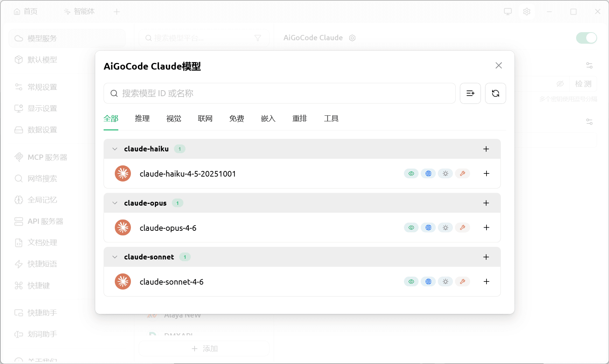The image size is (609, 364).
Task: Click the claude-sonnet-4-6 model name
Action: 171,282
